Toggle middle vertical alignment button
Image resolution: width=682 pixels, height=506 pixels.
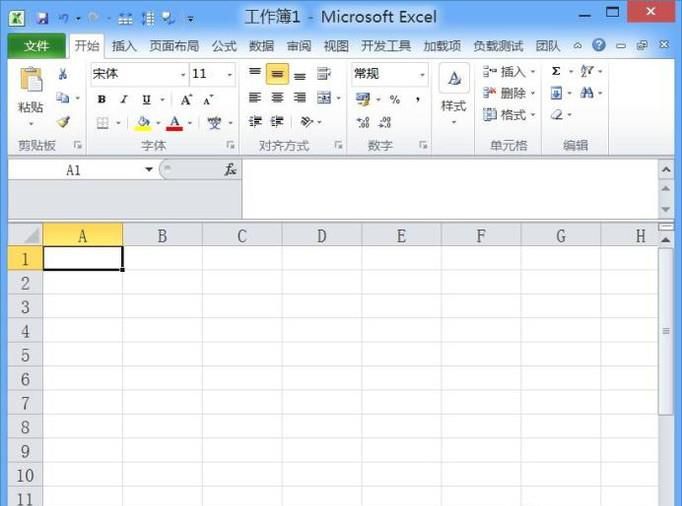[277, 74]
